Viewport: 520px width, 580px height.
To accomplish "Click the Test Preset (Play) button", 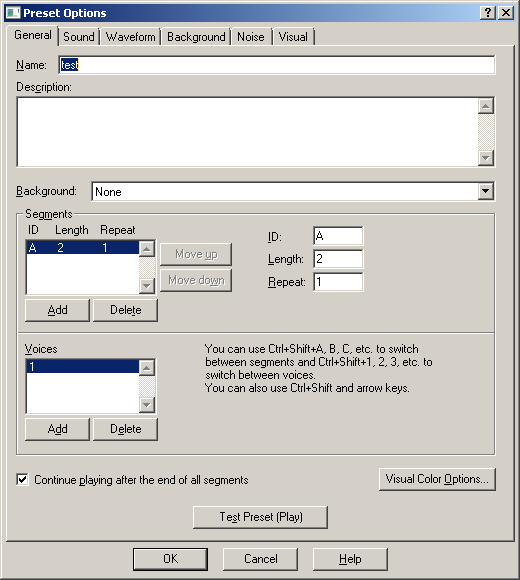I will click(x=261, y=517).
